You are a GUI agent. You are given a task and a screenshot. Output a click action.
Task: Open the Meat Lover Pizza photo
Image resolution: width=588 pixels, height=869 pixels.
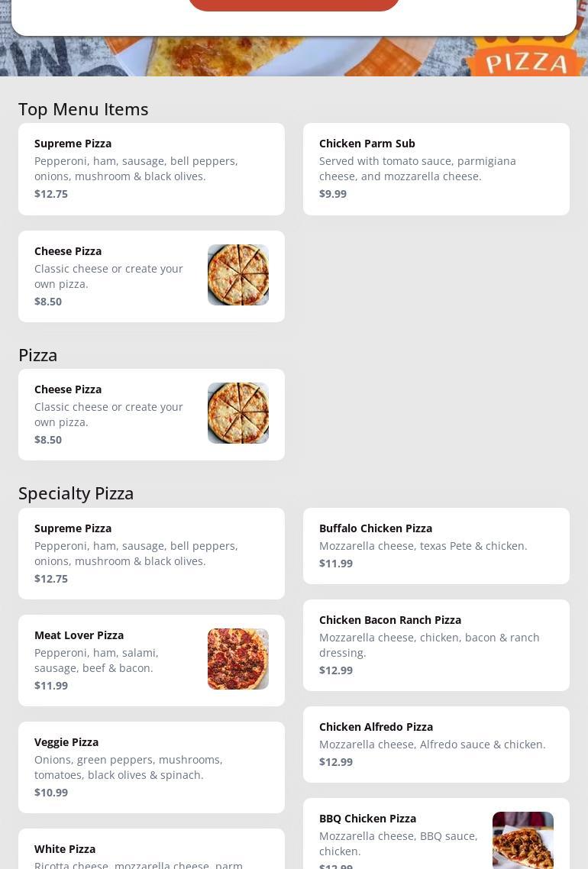click(238, 659)
